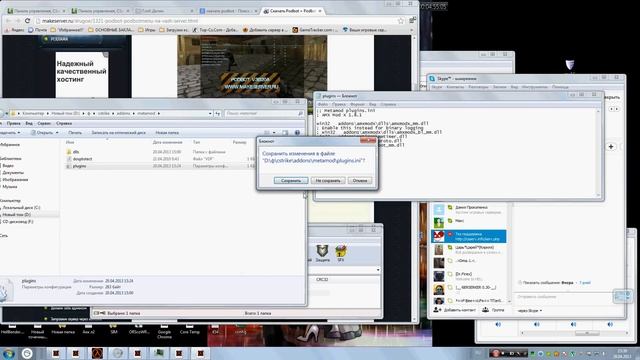This screenshot has width=640, height=360.
Task: Select the plugins file in Explorer list
Action: coord(79,166)
